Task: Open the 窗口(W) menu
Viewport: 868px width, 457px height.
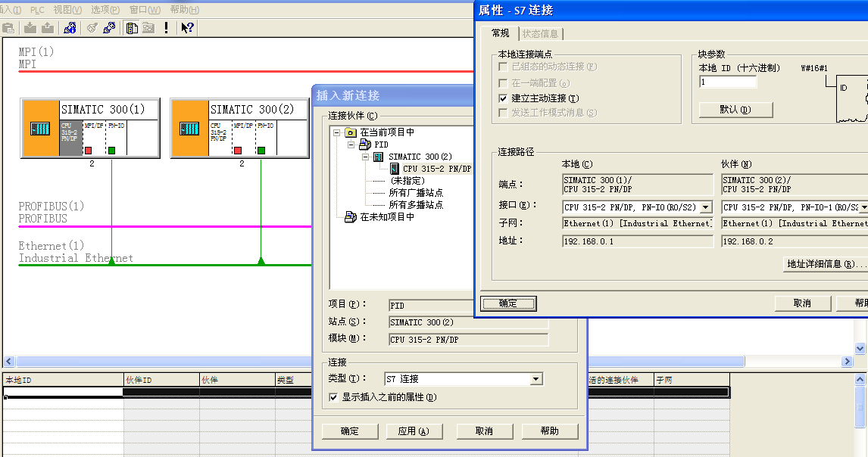Action: 145,9
